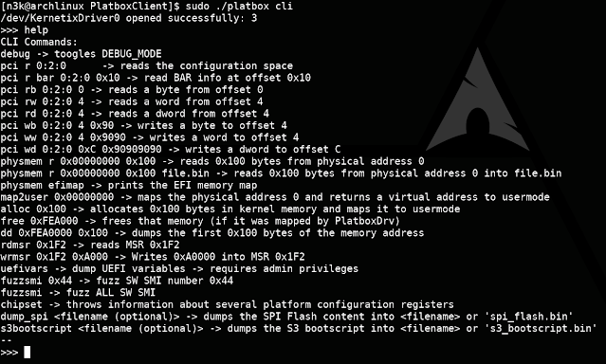The image size is (606, 364).
Task: Click the 'dd 0xFEA0000 0x100' command line
Action: [x=212, y=233]
